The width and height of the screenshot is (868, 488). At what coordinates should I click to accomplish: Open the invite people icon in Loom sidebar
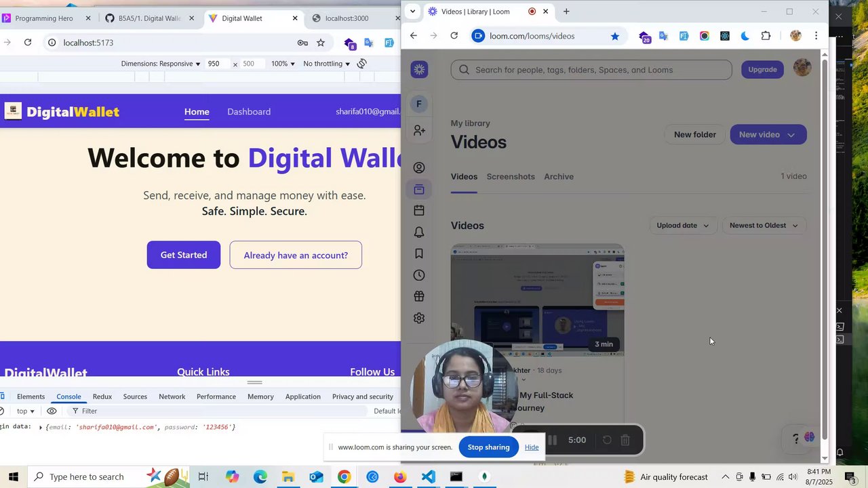(x=419, y=130)
